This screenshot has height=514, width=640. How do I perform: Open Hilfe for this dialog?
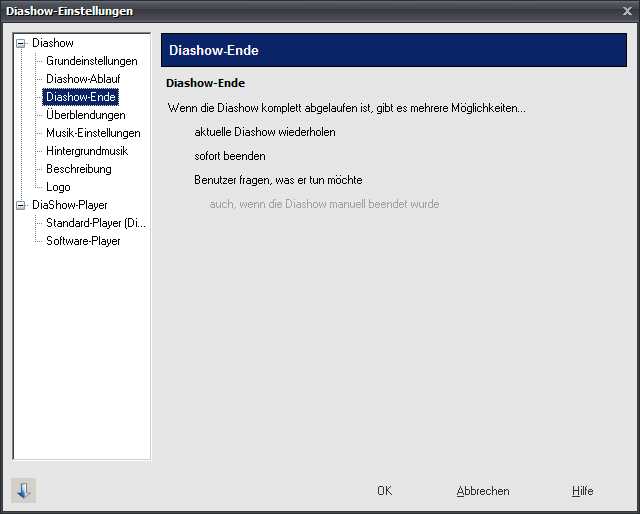click(x=582, y=491)
